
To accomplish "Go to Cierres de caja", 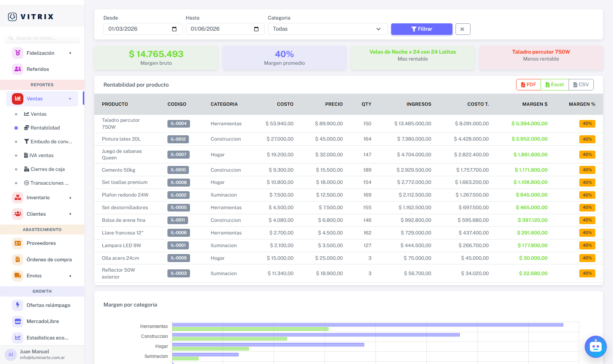I will click(44, 169).
